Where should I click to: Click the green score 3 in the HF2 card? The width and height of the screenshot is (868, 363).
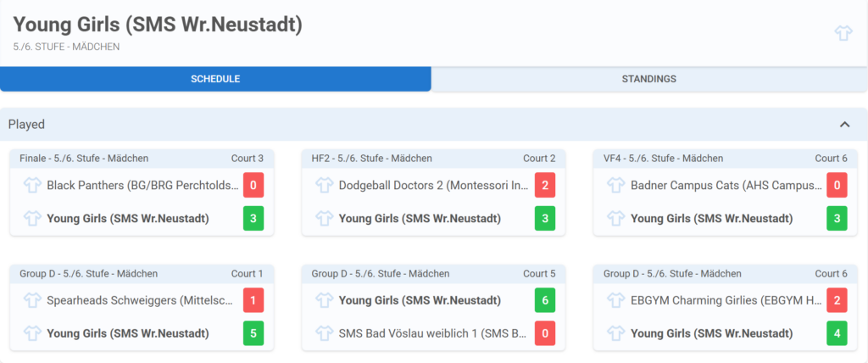(x=545, y=218)
